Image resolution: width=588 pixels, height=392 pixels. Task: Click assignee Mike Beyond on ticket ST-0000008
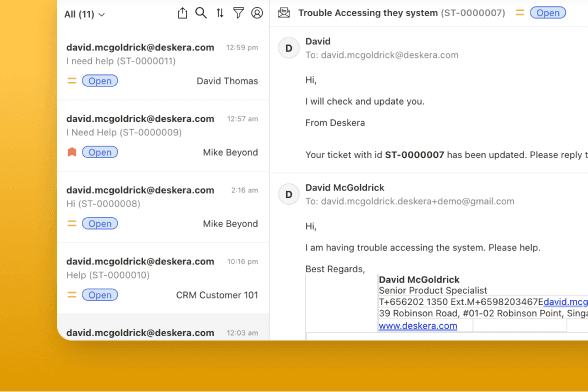[x=230, y=224]
